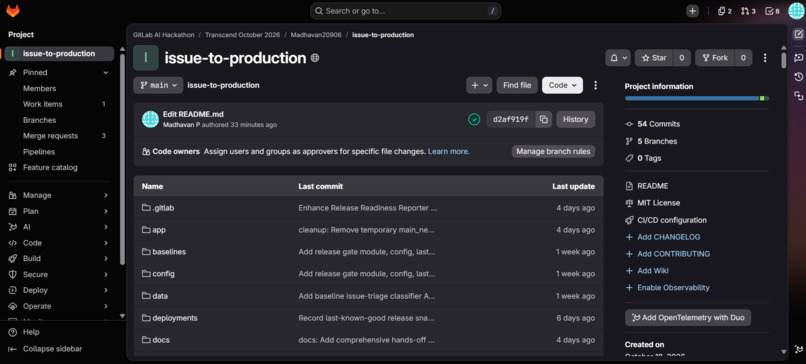Open assigned issues counter showing 2

coord(725,11)
